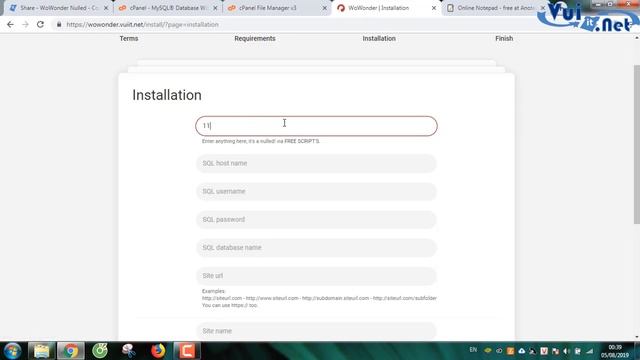Go to the Terms step
This screenshot has width=640, height=360.
[129, 38]
